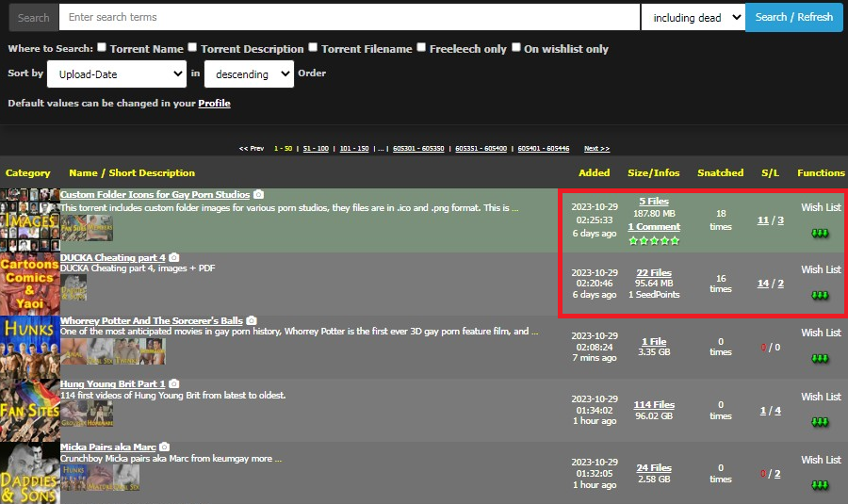
Task: Open the Profile link for default values
Action: point(214,104)
